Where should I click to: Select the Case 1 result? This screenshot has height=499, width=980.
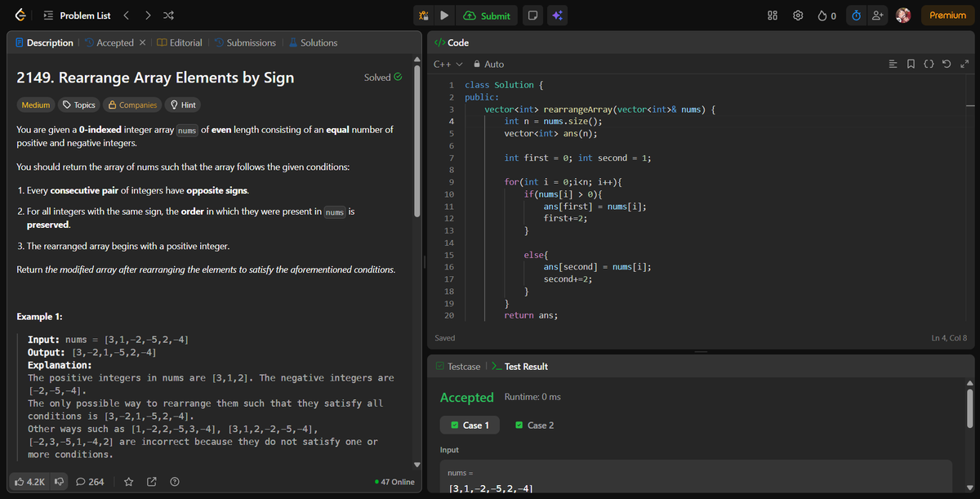click(469, 425)
